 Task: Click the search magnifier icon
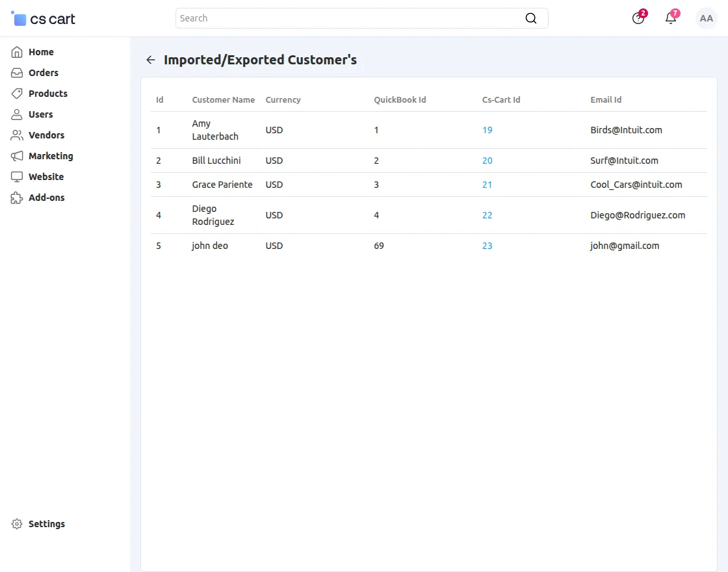[x=531, y=18]
